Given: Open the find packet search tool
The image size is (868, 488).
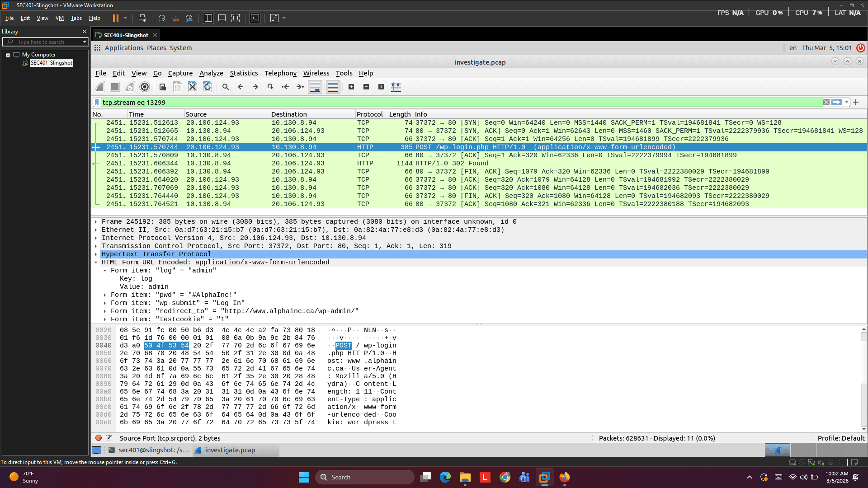Looking at the screenshot, I should click(226, 87).
